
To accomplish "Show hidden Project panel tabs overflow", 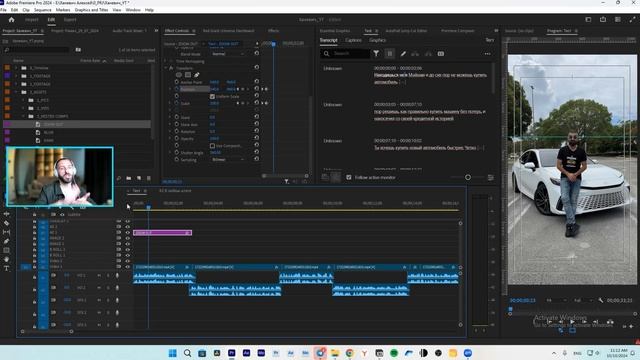I will (156, 31).
